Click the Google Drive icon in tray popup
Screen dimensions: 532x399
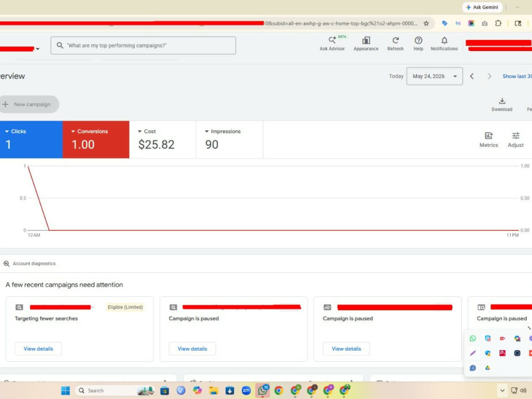[487, 368]
